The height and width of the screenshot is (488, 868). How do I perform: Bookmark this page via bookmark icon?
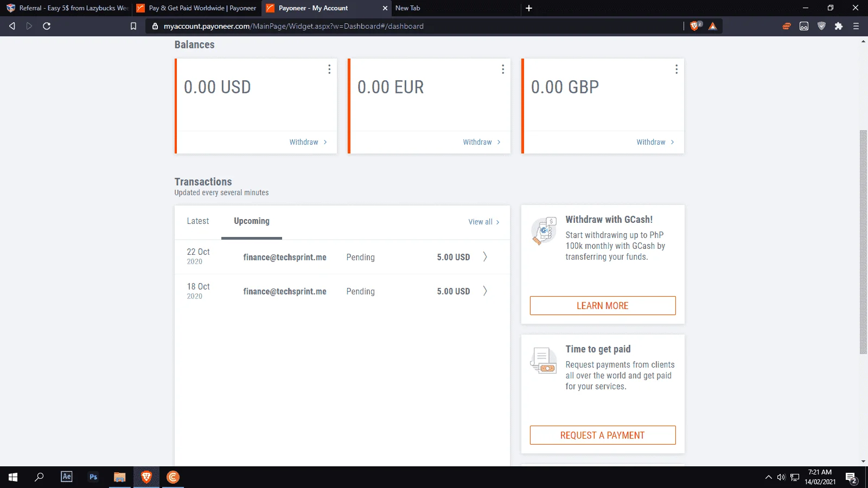click(x=133, y=26)
